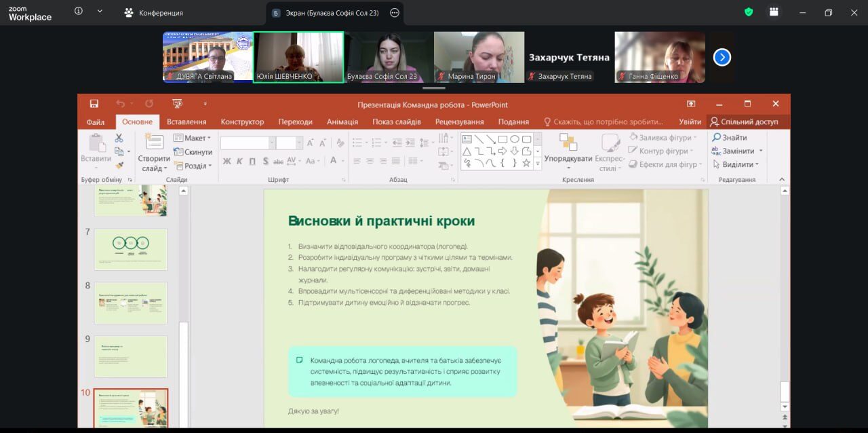Toggle underline formatting (П)
This screenshot has width=868, height=433.
coord(252,161)
